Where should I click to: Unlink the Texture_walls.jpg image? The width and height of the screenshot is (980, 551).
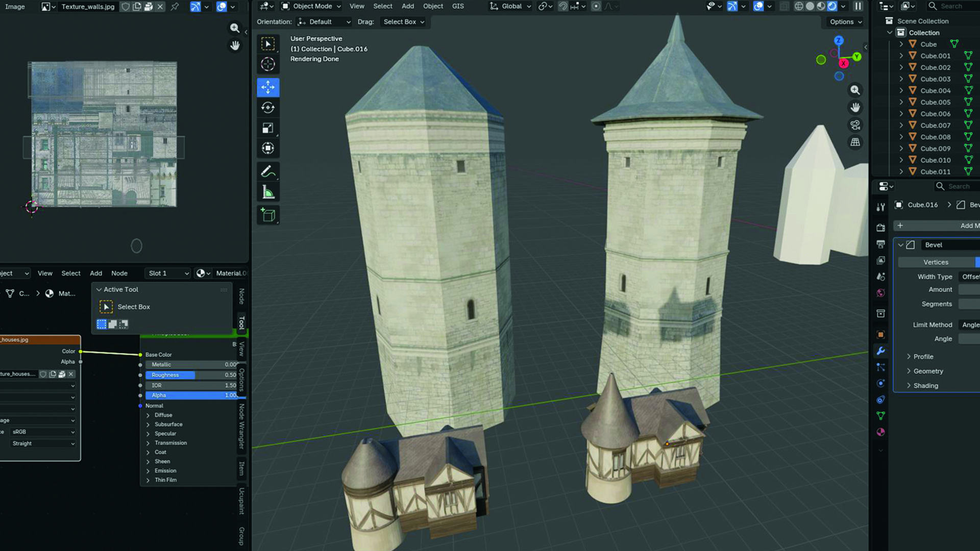click(x=160, y=7)
